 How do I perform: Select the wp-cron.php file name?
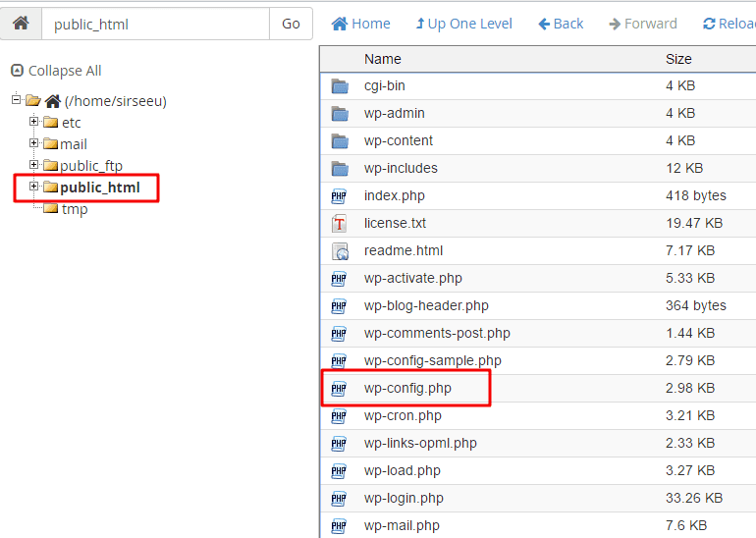(x=403, y=415)
